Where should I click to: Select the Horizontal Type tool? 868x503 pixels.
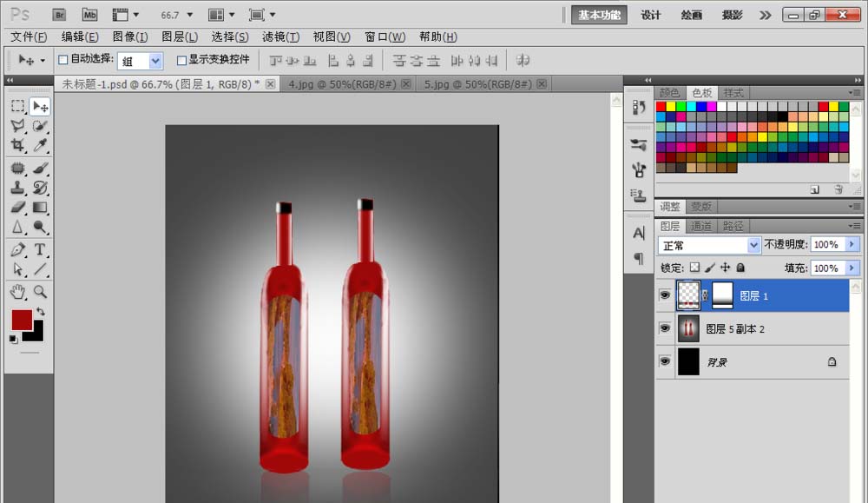[40, 249]
